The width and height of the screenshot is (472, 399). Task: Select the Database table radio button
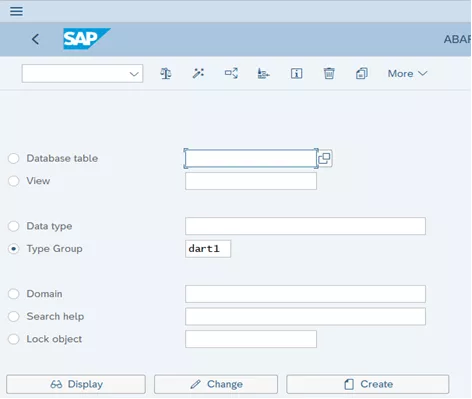(14, 158)
